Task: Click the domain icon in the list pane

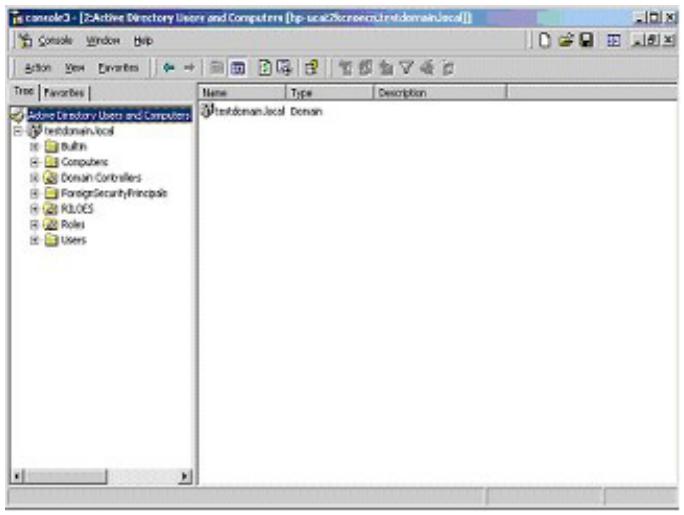Action: [x=206, y=111]
